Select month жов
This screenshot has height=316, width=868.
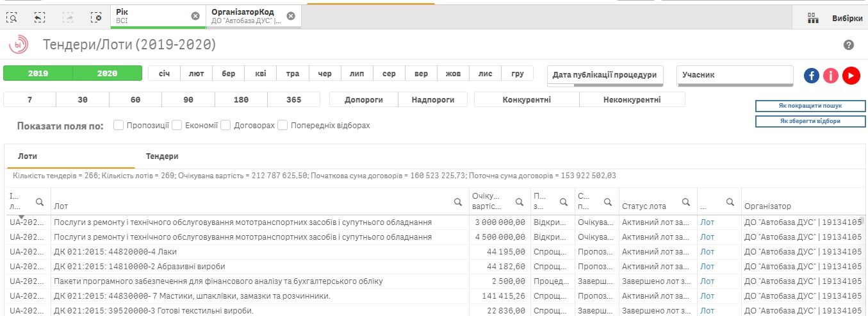(x=453, y=74)
